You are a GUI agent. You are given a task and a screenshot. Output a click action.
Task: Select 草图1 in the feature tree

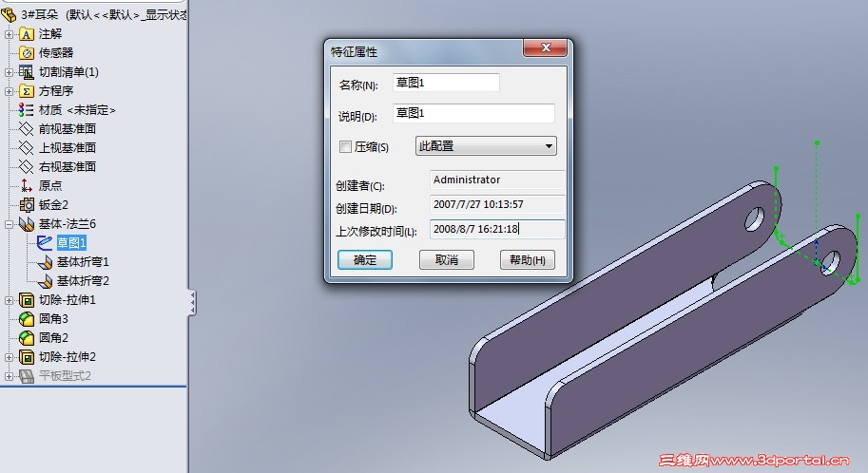71,243
